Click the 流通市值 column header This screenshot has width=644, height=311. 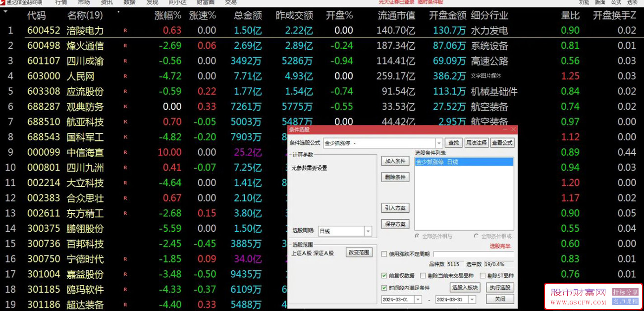pos(396,16)
